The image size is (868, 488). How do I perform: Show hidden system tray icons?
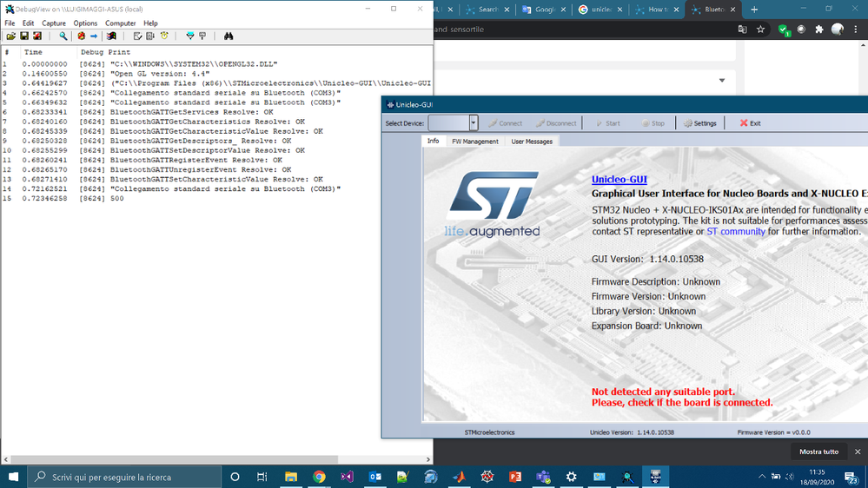point(762,477)
